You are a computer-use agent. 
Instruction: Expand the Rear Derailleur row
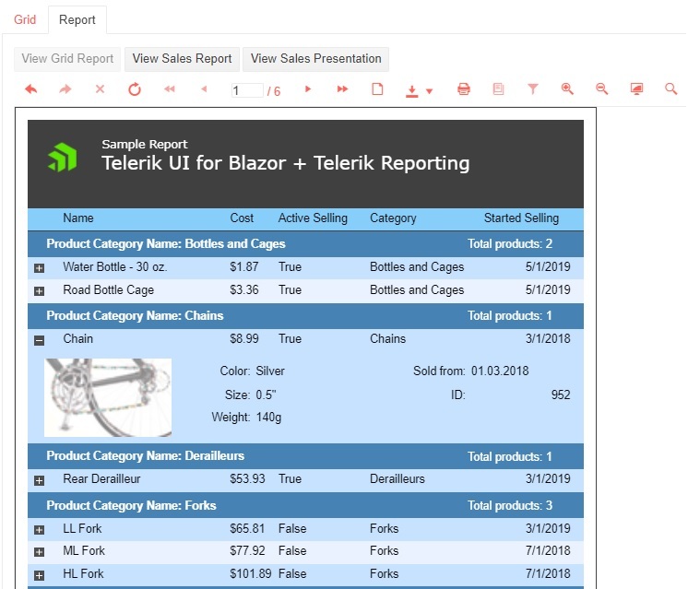click(x=40, y=480)
